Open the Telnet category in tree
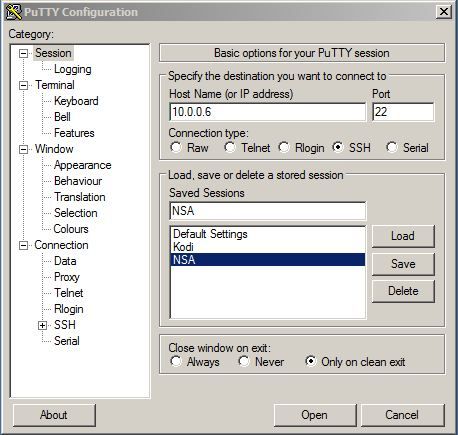The height and width of the screenshot is (435, 458). pyautogui.click(x=69, y=293)
